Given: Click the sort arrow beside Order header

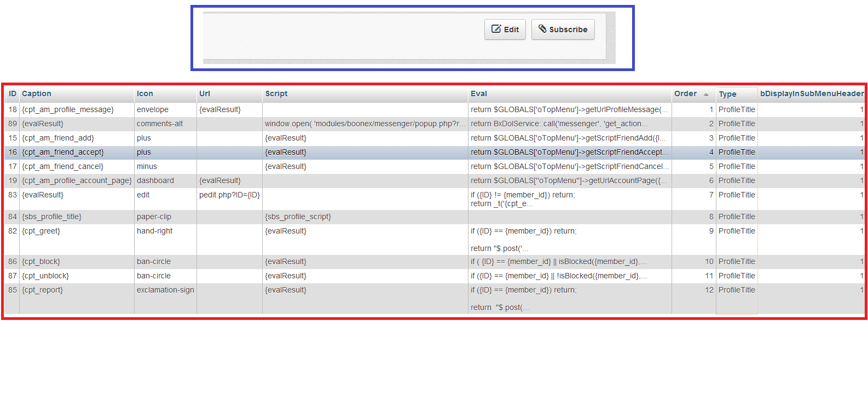Looking at the screenshot, I should pyautogui.click(x=706, y=94).
